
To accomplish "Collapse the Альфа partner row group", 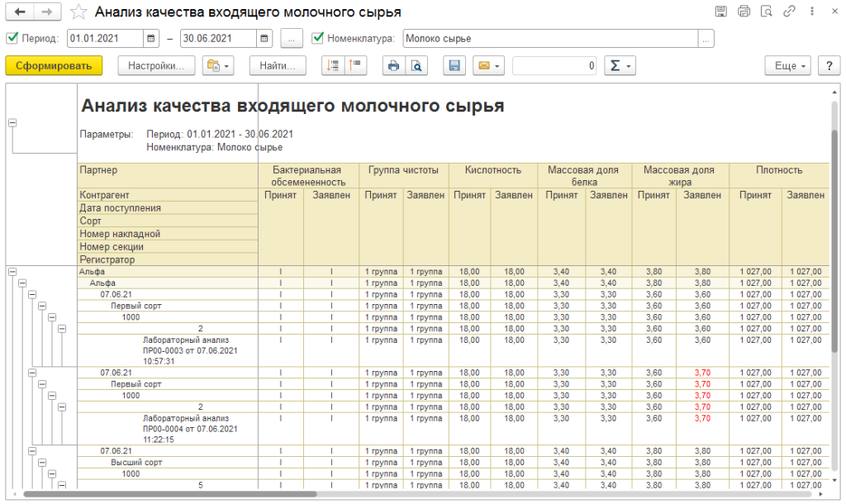I will (12, 271).
